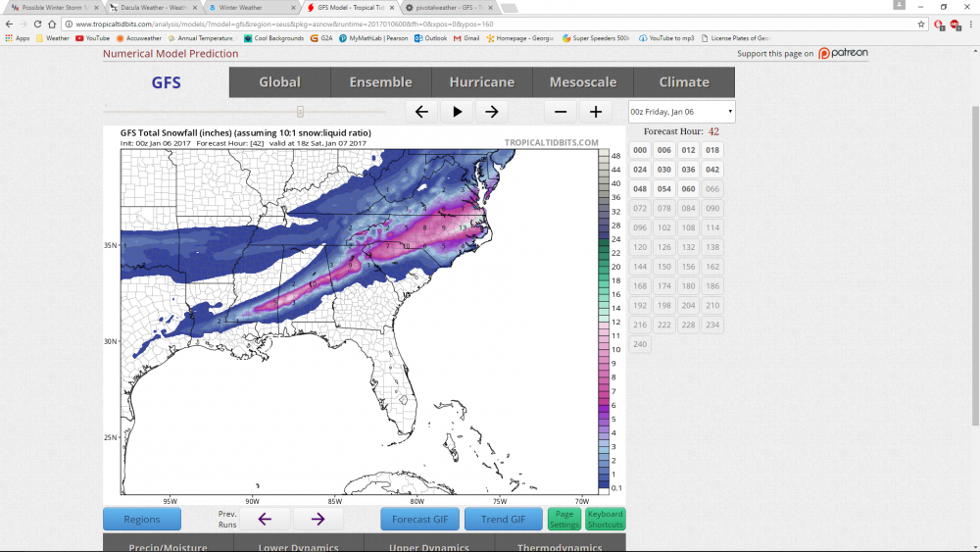Select the Hurricane models category
Screen dimensions: 980x552
click(x=482, y=82)
